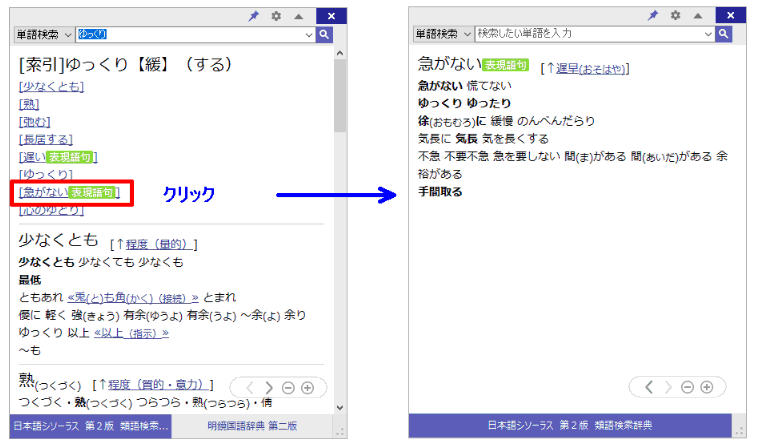Go forward using left window's next arrow
Image resolution: width=758 pixels, height=446 pixels.
(x=269, y=388)
